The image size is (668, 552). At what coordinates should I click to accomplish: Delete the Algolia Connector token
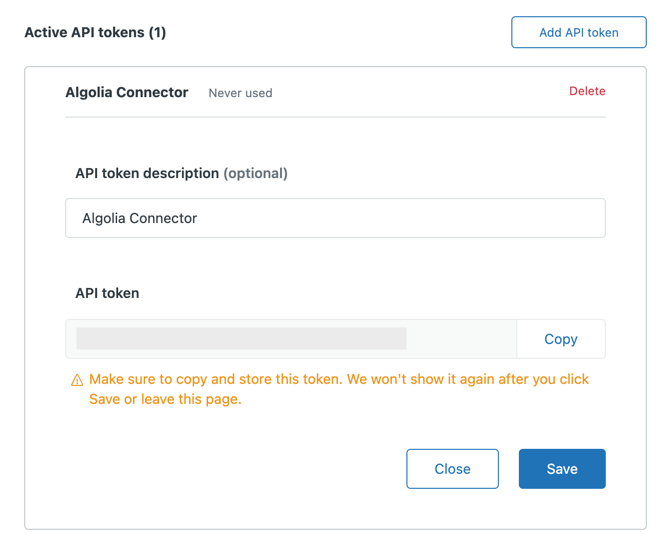coord(587,91)
